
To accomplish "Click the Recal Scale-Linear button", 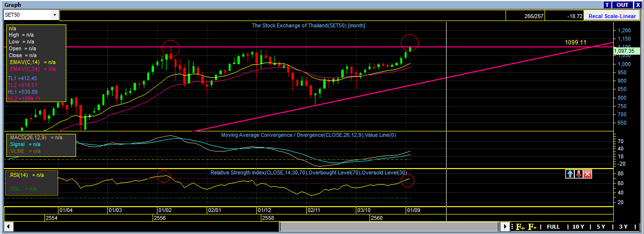I will pos(612,16).
